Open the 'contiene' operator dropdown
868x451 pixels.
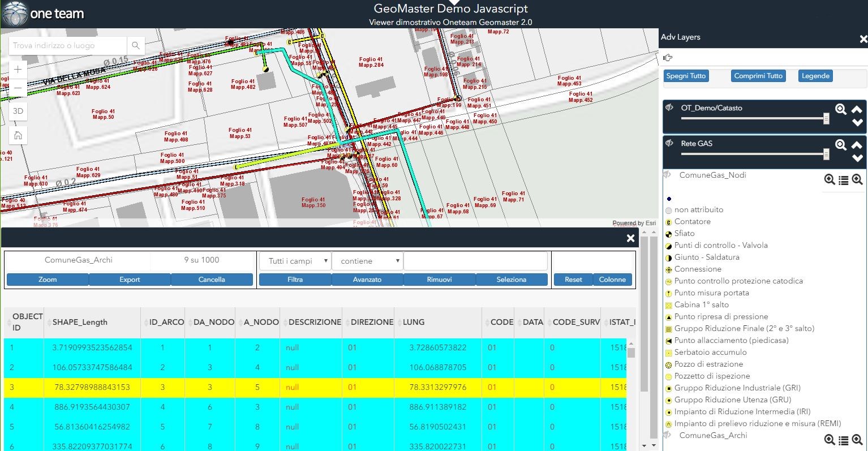pos(367,261)
